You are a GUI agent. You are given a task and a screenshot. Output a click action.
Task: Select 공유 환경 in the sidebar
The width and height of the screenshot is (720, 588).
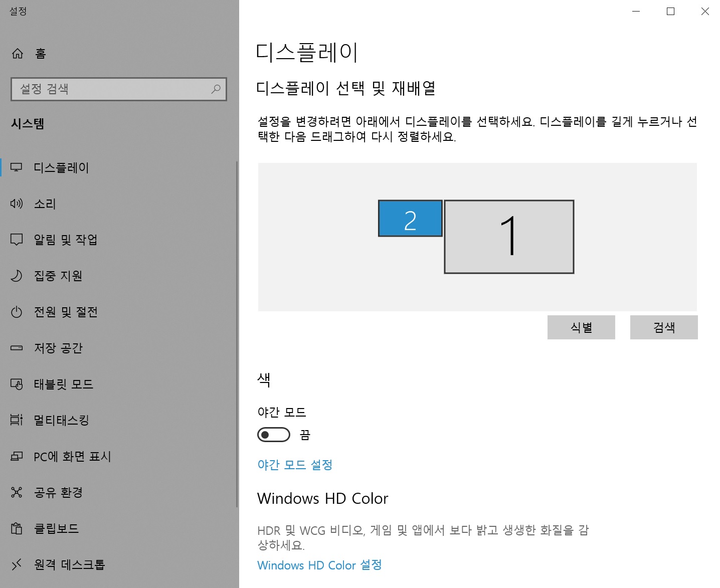(x=58, y=492)
